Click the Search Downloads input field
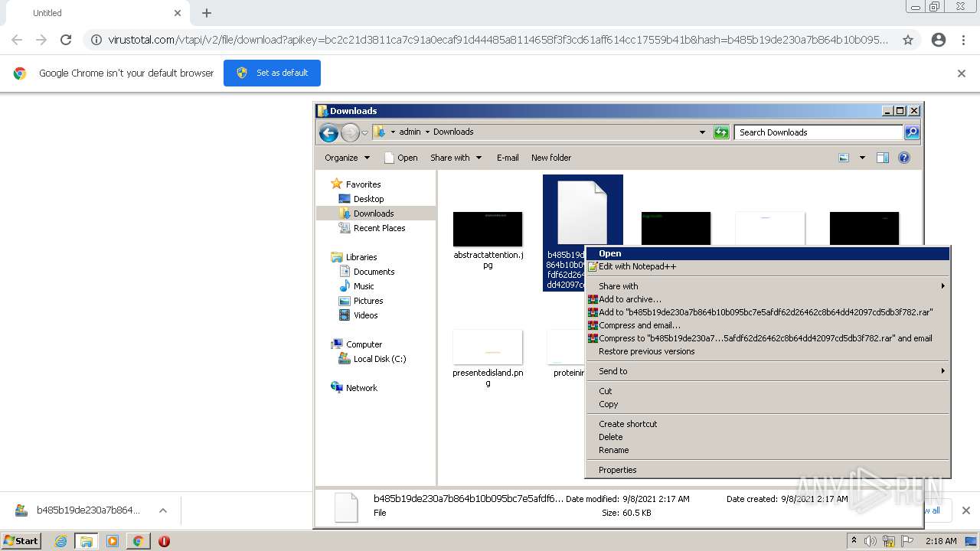This screenshot has height=551, width=980. point(818,132)
